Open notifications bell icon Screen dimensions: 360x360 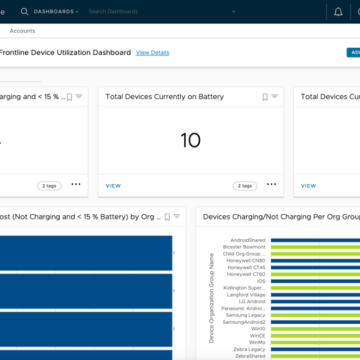pyautogui.click(x=338, y=12)
